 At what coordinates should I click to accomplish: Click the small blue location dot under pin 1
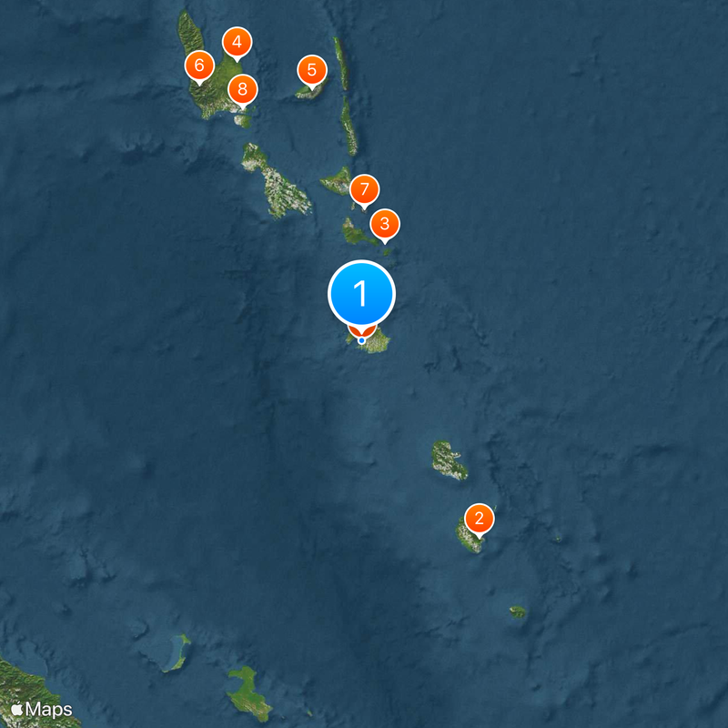[361, 340]
